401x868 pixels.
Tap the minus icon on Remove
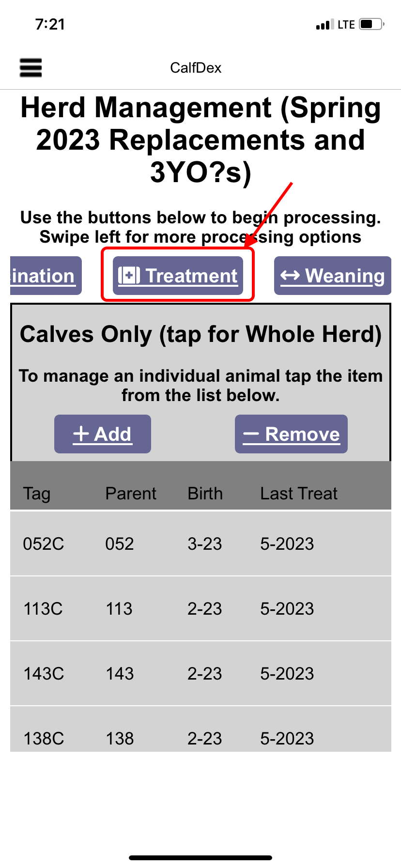tap(251, 434)
